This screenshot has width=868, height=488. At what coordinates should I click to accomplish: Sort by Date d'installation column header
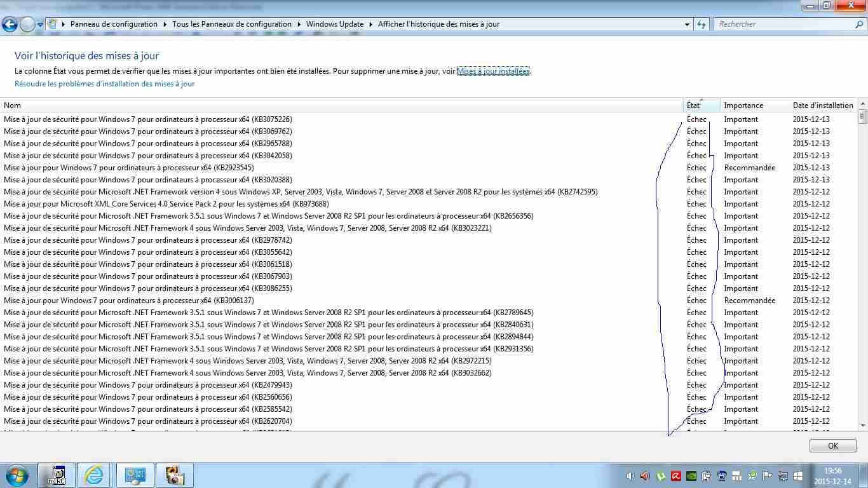(x=822, y=105)
